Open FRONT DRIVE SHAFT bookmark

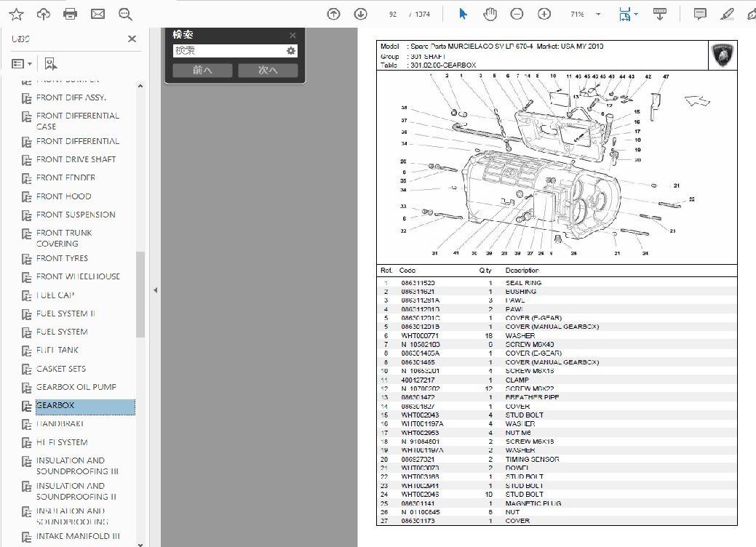pos(76,159)
